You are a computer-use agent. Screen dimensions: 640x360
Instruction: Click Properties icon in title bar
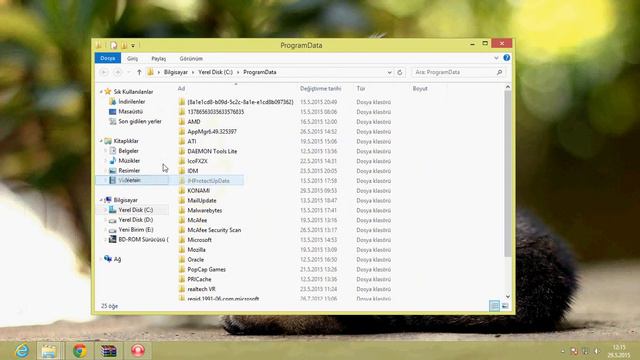click(x=114, y=45)
